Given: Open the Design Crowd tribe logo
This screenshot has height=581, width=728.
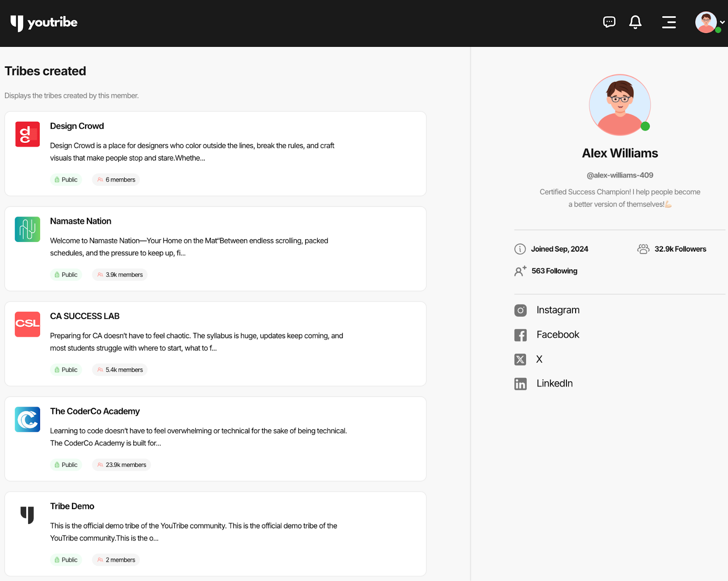Looking at the screenshot, I should 27,134.
